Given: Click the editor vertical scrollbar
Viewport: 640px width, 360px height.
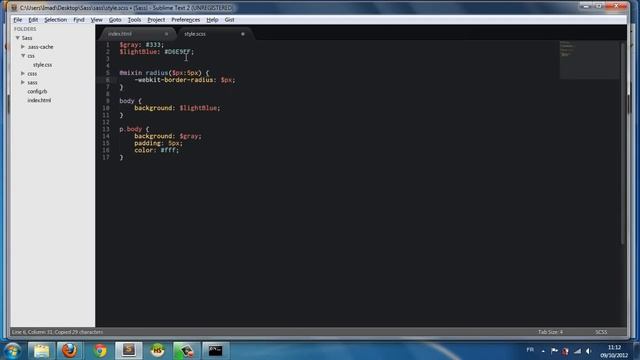Looking at the screenshot, I should pyautogui.click(x=623, y=143).
